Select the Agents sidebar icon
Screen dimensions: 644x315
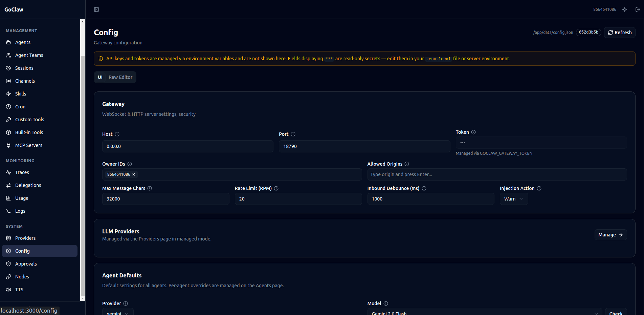point(9,42)
